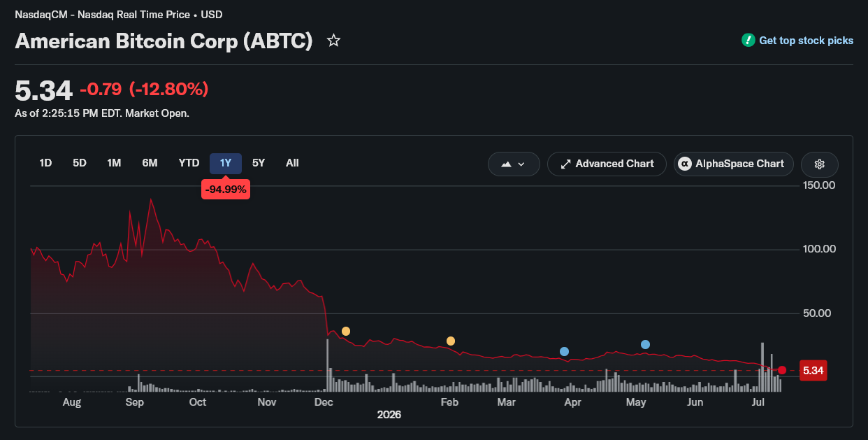
Task: Select the 5Y time range
Action: pyautogui.click(x=259, y=163)
